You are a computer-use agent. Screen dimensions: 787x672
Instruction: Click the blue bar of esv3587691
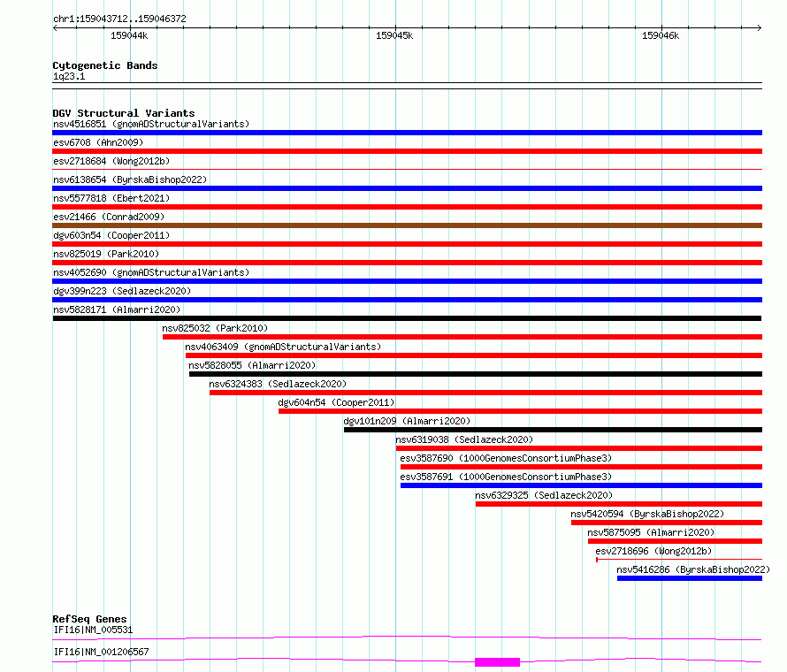581,485
